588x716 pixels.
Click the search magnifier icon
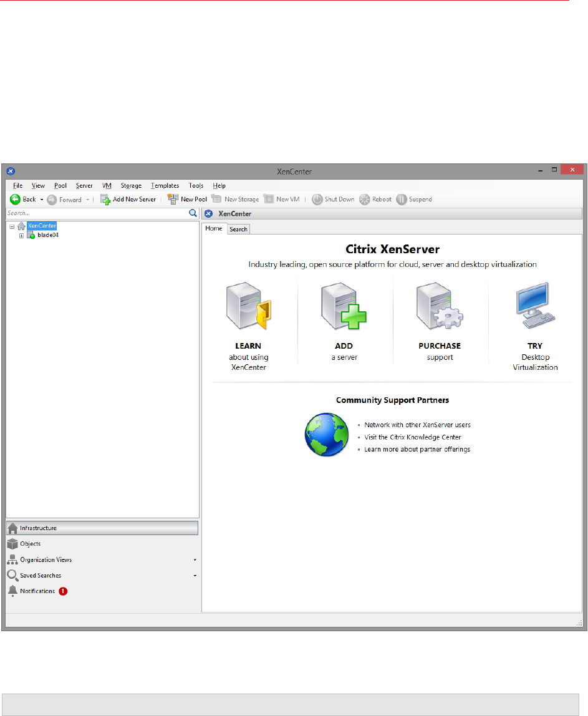tap(193, 213)
